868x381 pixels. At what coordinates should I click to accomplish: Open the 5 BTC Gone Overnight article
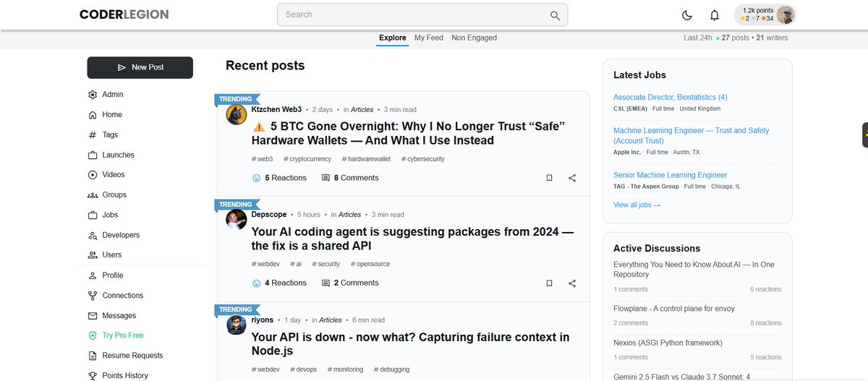408,133
